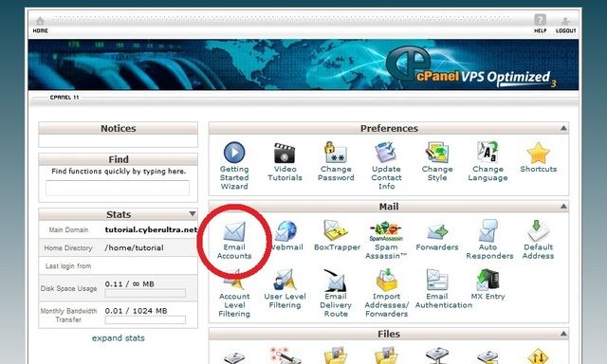Focus the Find functions input field
The image size is (607, 364).
(118, 188)
